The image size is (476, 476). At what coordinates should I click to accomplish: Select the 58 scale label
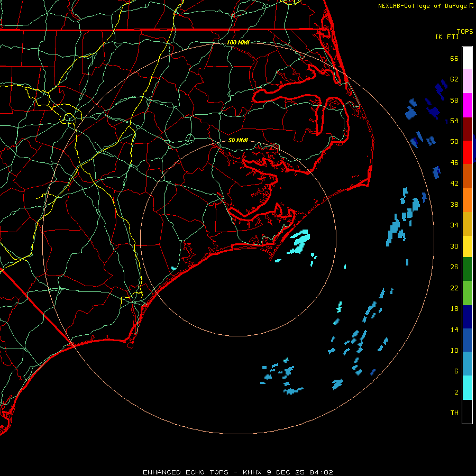(x=454, y=100)
